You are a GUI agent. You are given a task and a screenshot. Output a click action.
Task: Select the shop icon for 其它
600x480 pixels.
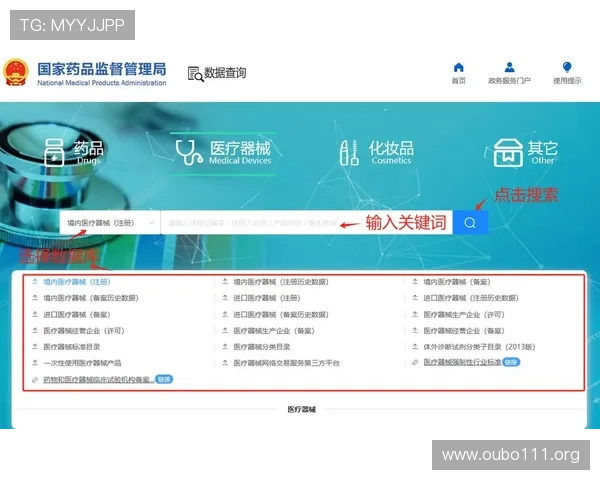point(508,153)
